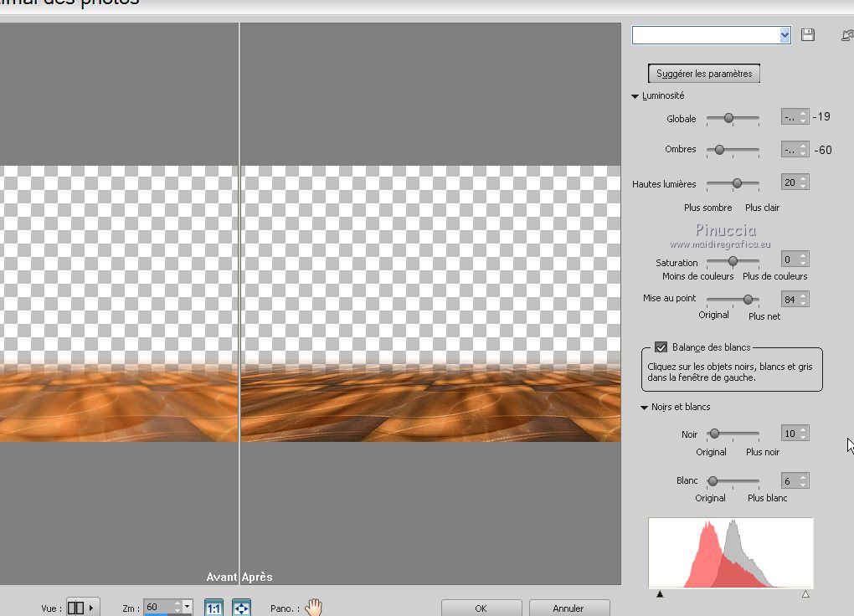Adjust the Noir slider

pyautogui.click(x=714, y=434)
